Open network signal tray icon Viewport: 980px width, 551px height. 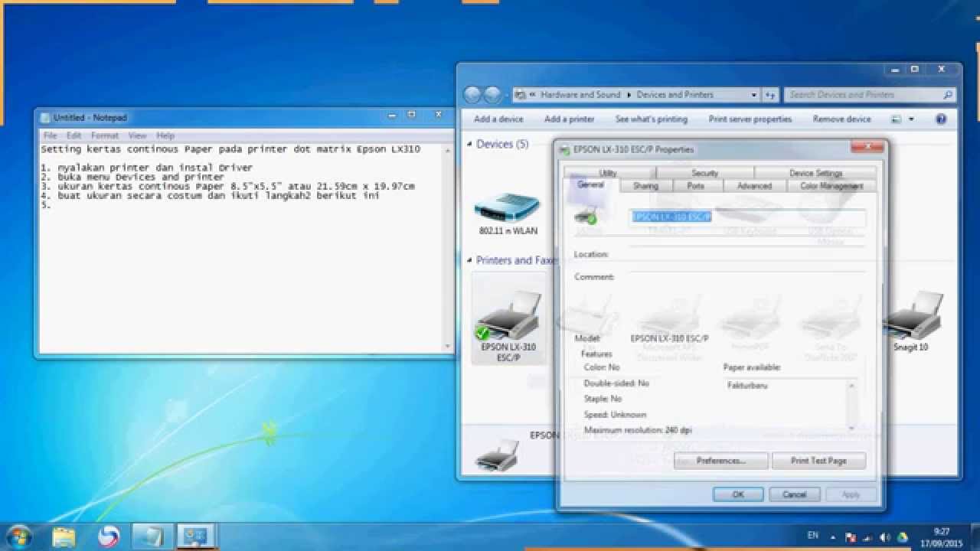868,537
